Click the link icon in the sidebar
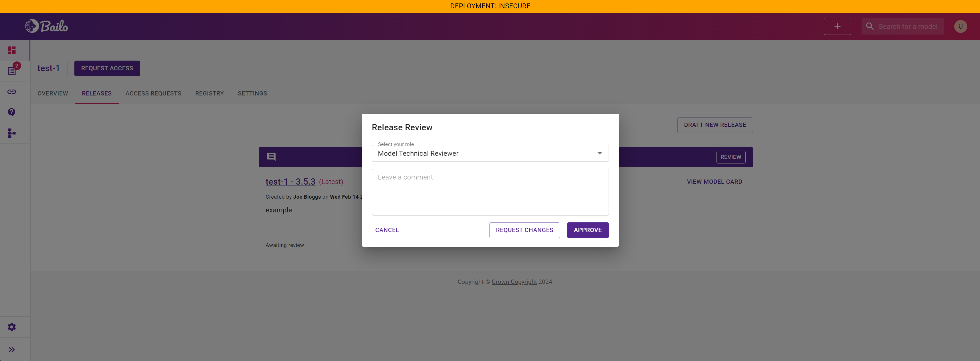This screenshot has width=980, height=361. 12,91
